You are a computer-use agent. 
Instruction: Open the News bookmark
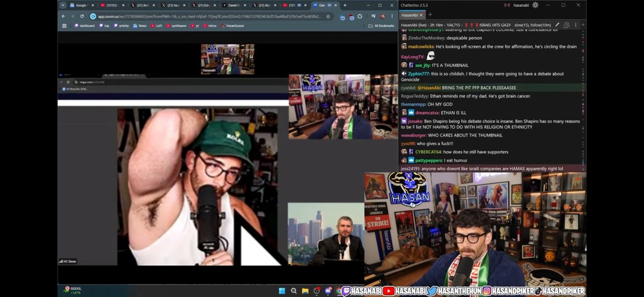[140, 25]
